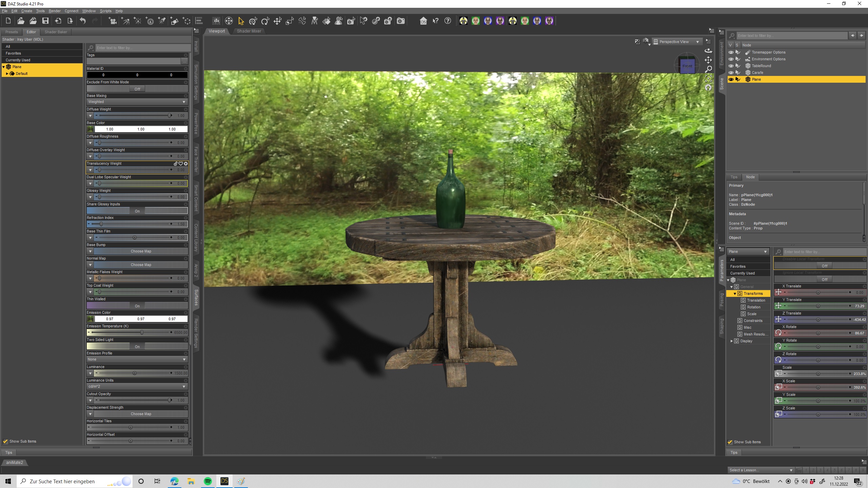
Task: Click the Render camera icon in the toolbar
Action: pyautogui.click(x=401, y=21)
